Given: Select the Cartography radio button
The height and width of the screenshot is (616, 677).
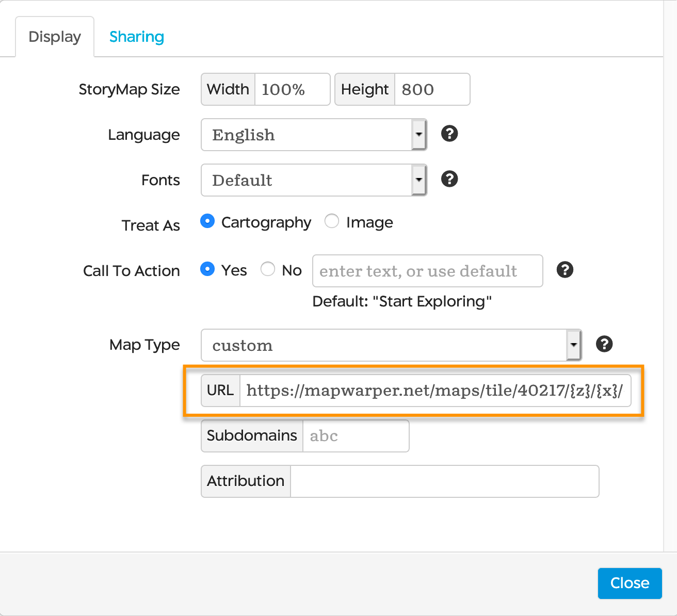Looking at the screenshot, I should (207, 221).
